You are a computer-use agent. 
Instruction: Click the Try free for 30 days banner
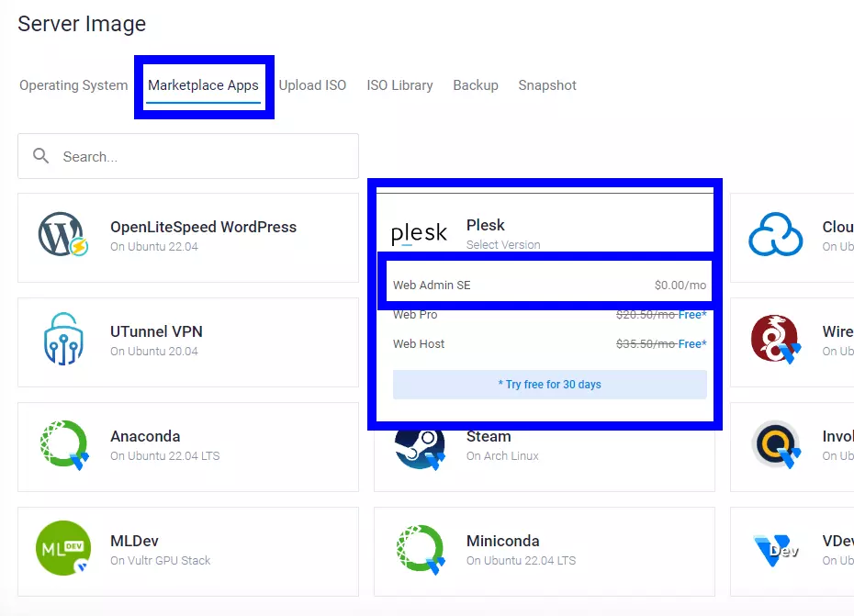(x=549, y=385)
